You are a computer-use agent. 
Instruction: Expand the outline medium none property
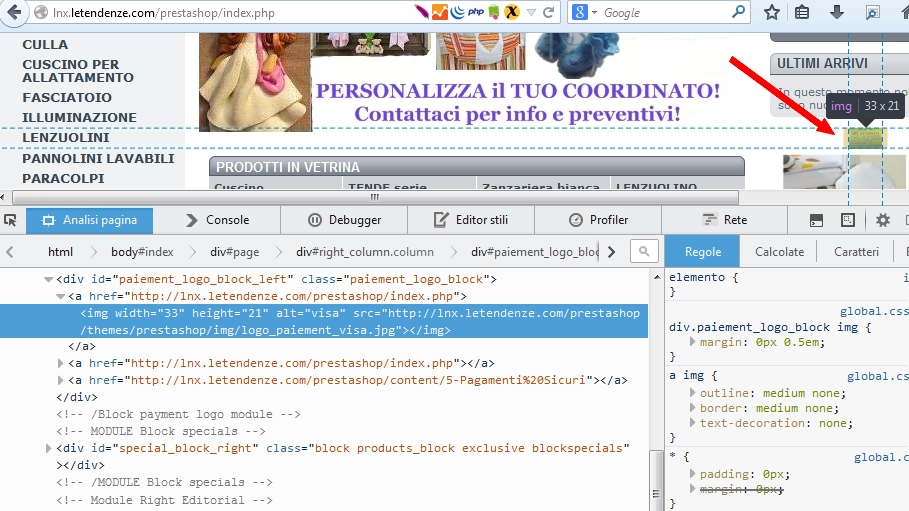click(x=692, y=393)
